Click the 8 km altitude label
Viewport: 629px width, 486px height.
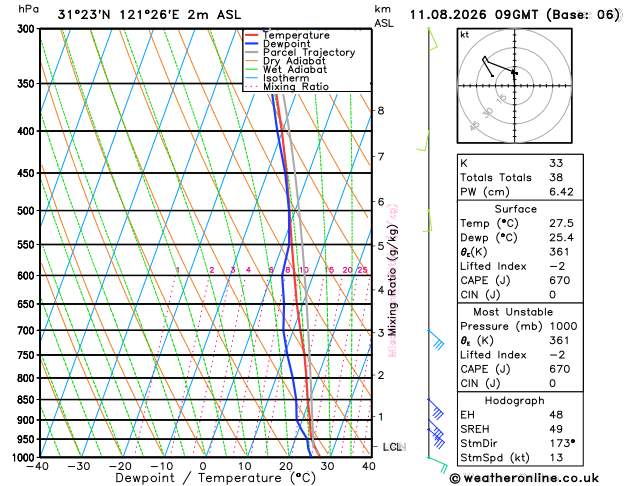(381, 110)
